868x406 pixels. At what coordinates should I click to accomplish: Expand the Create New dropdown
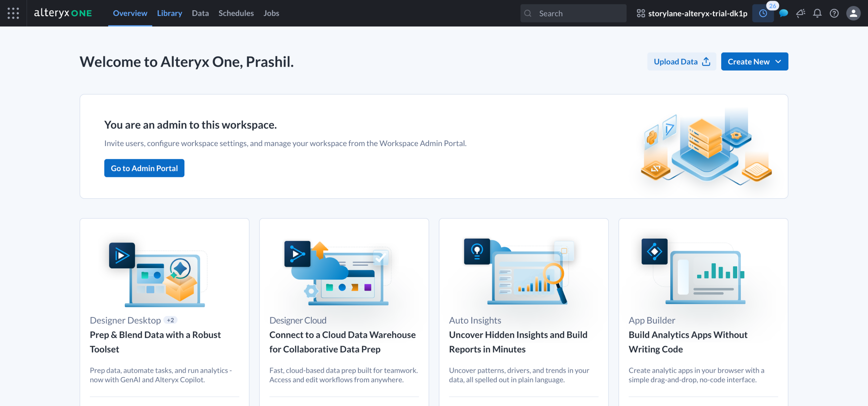coord(754,62)
